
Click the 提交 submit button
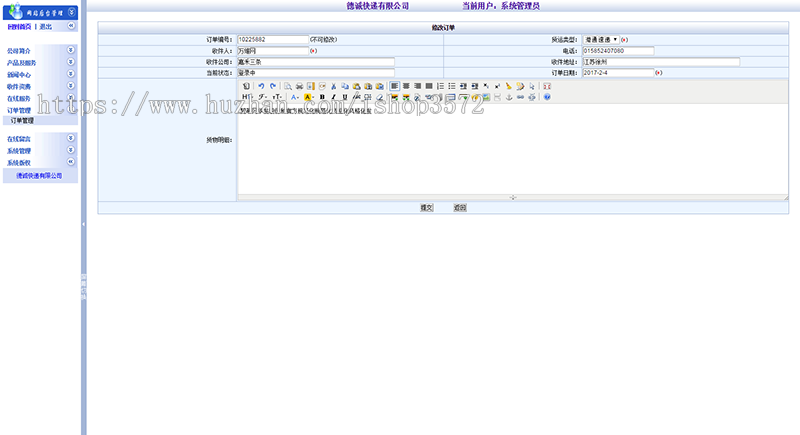point(426,208)
